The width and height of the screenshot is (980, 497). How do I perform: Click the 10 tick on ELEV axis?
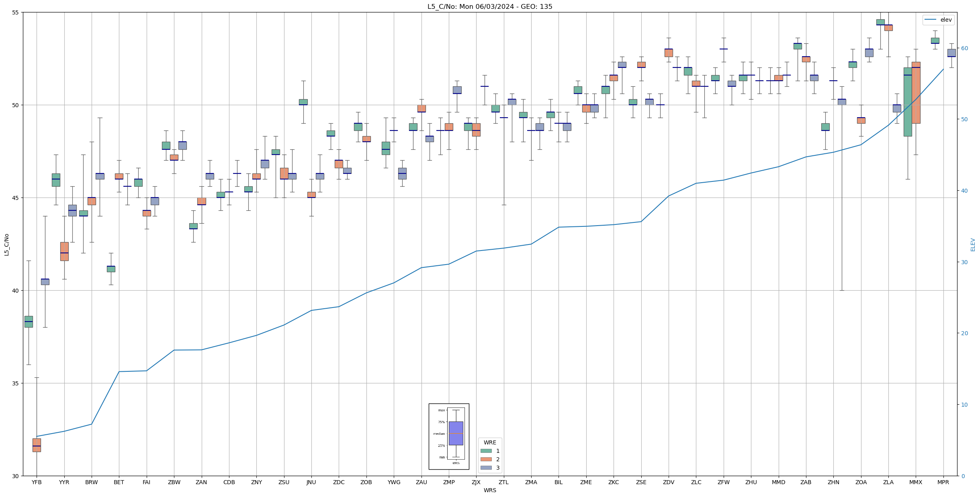tap(964, 405)
